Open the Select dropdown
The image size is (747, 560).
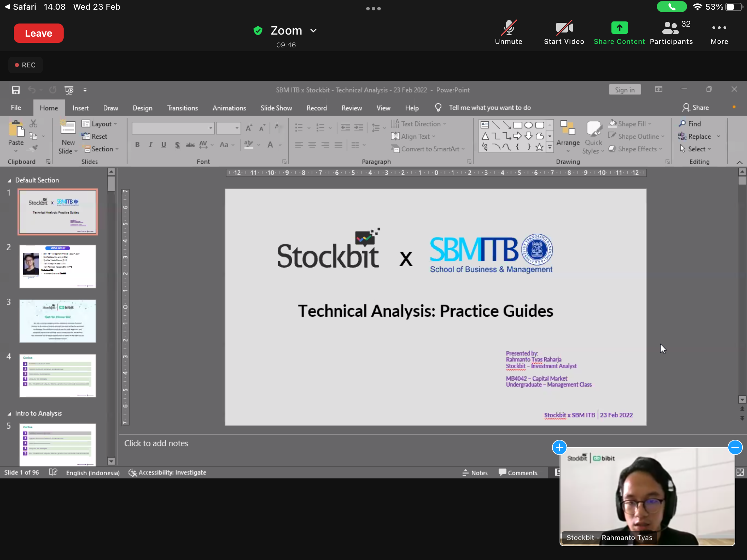(695, 149)
